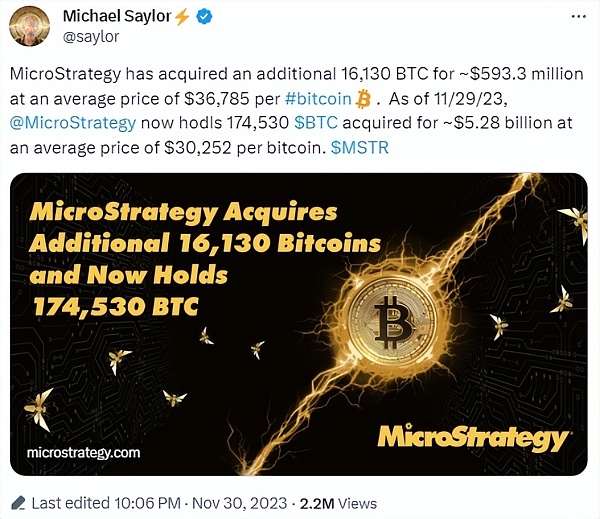Click the MicroStrategy logo in the banner
Image resolution: width=600 pixels, height=519 pixels.
(x=474, y=437)
